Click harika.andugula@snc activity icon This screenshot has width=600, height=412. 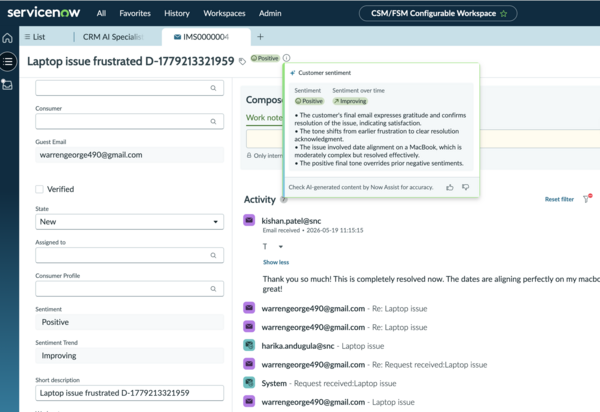click(x=249, y=345)
